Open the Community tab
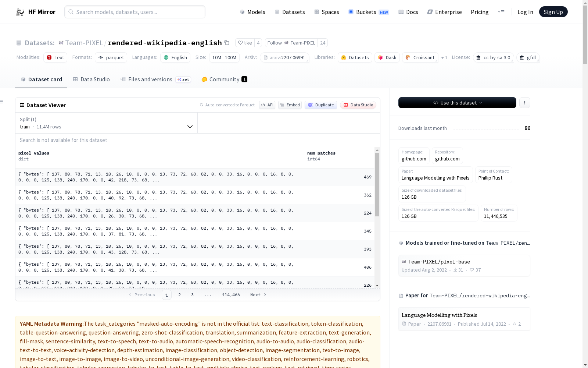The height and width of the screenshot is (368, 588). coord(224,79)
